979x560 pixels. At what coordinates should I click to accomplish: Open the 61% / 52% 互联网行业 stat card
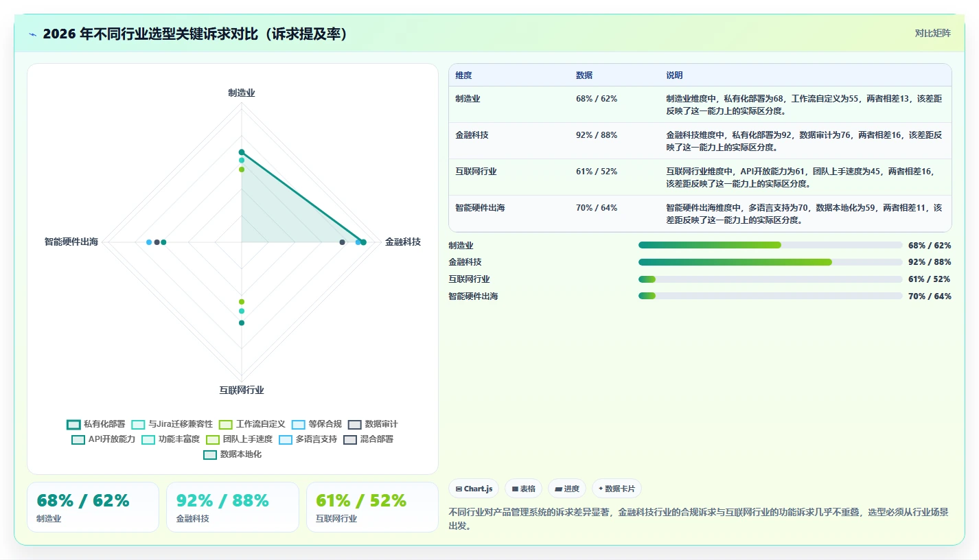[372, 507]
